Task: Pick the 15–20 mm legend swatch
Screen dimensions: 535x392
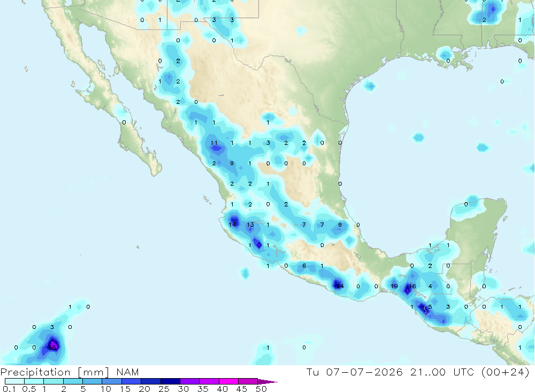Action: [x=132, y=381]
